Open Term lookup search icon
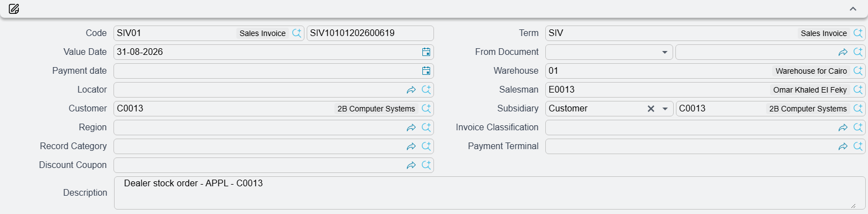The height and width of the screenshot is (214, 868). click(858, 33)
